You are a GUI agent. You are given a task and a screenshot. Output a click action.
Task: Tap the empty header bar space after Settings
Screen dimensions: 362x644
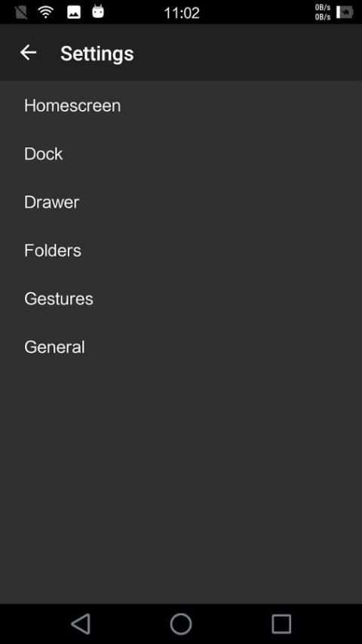[247, 53]
